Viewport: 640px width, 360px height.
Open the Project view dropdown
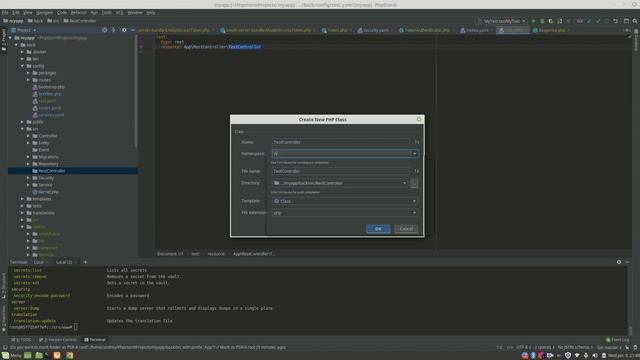coord(24,30)
